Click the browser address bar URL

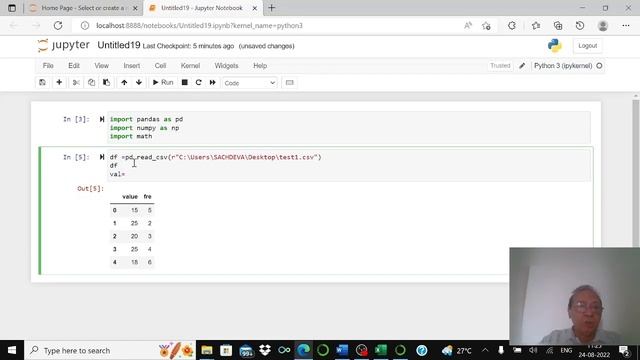200,26
